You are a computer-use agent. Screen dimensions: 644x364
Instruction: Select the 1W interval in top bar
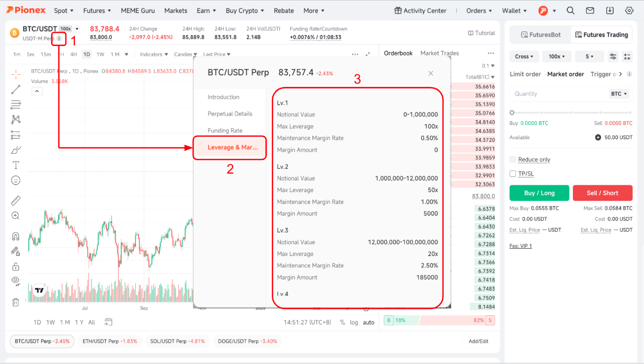(100, 54)
